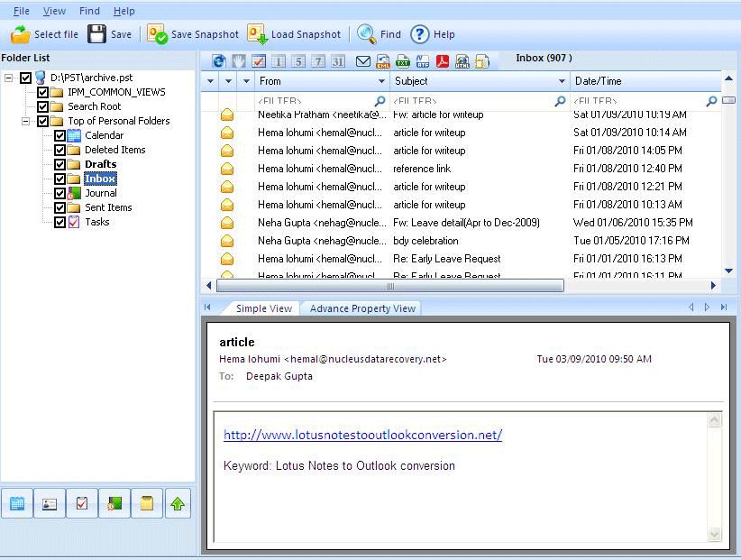Viewport: 741px width, 560px height.
Task: Click the Save Snapshot button
Action: tap(194, 34)
